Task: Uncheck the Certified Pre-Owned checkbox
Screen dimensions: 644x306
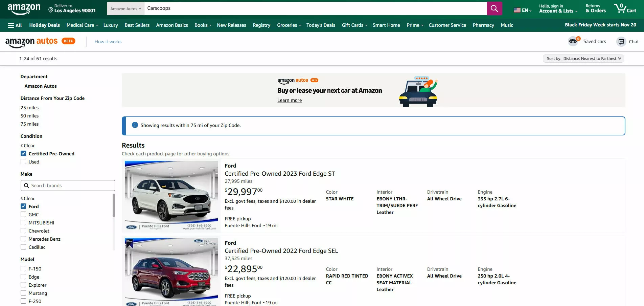Action: [23, 153]
